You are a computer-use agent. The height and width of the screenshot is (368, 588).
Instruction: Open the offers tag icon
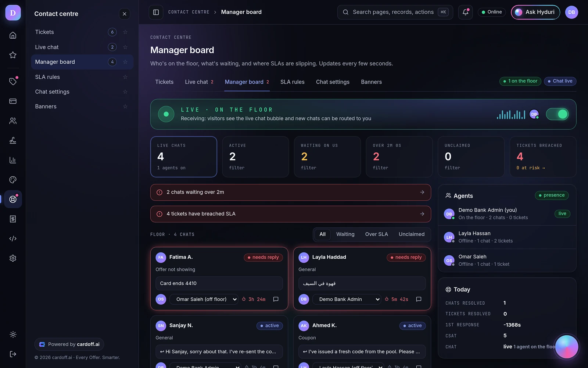(13, 81)
